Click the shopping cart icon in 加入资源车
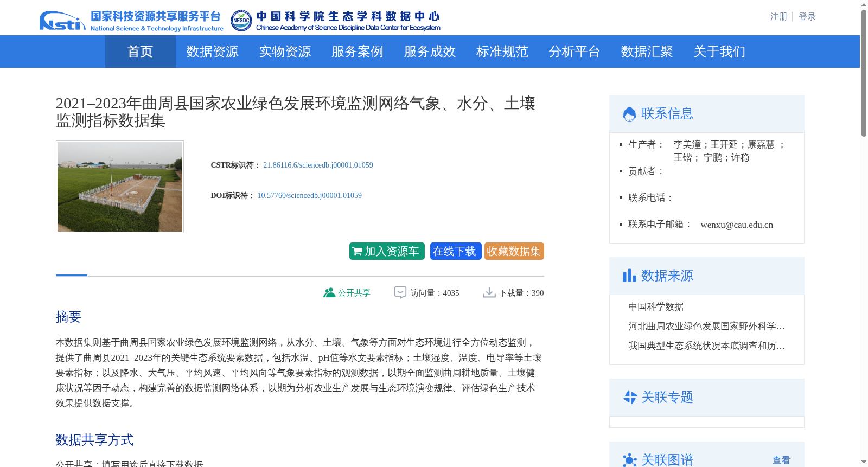This screenshot has width=868, height=467. 357,252
